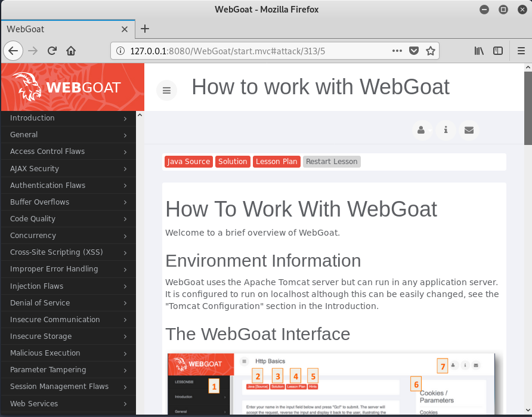
Task: Minimize the Firefox window
Action: click(x=484, y=10)
